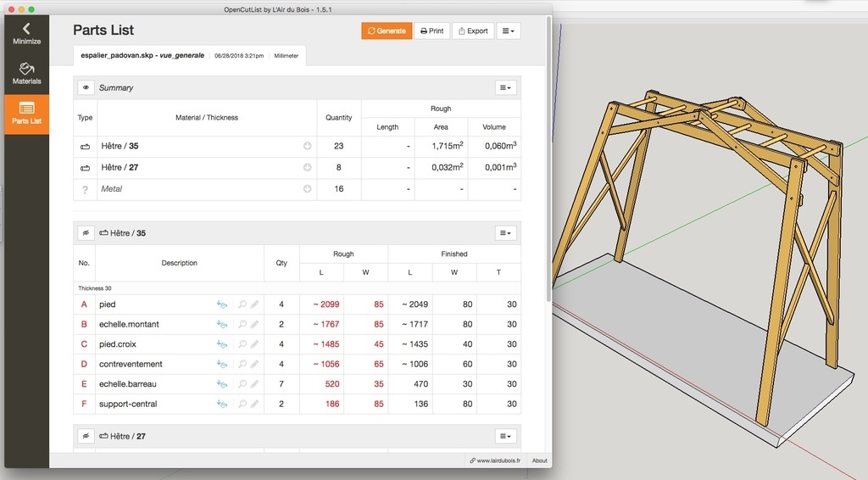Click the Print button
The image size is (868, 480).
click(431, 31)
